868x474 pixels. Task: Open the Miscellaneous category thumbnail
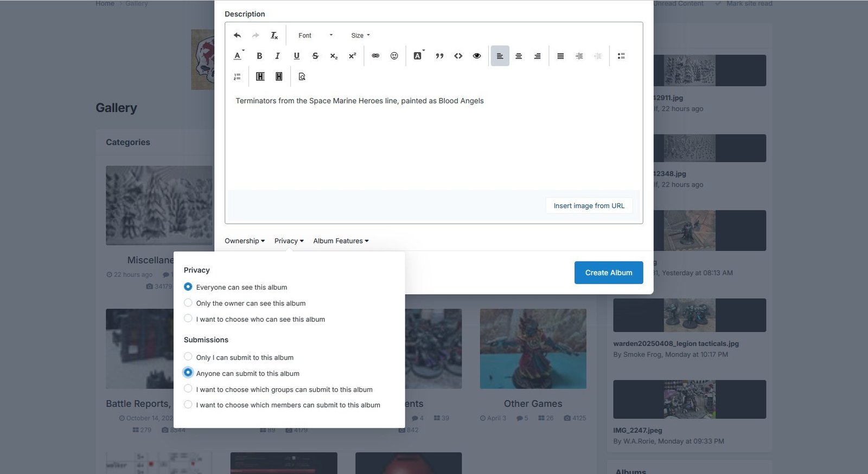[x=159, y=206]
